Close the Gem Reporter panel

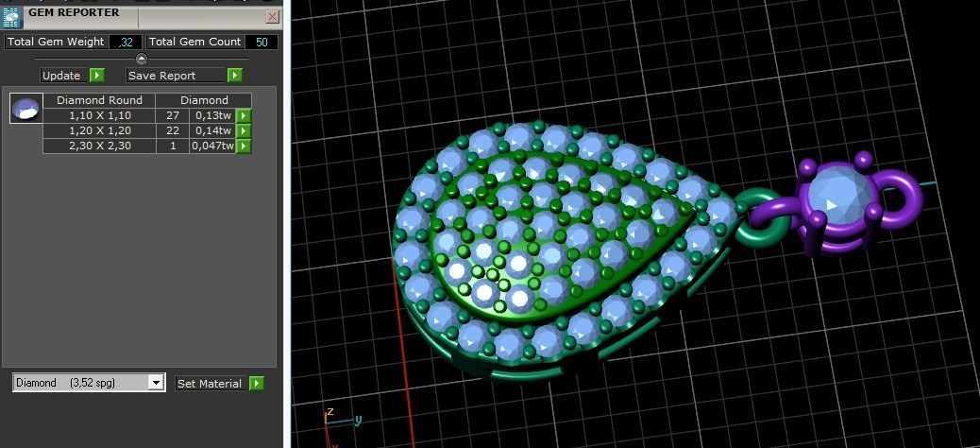pos(273,17)
